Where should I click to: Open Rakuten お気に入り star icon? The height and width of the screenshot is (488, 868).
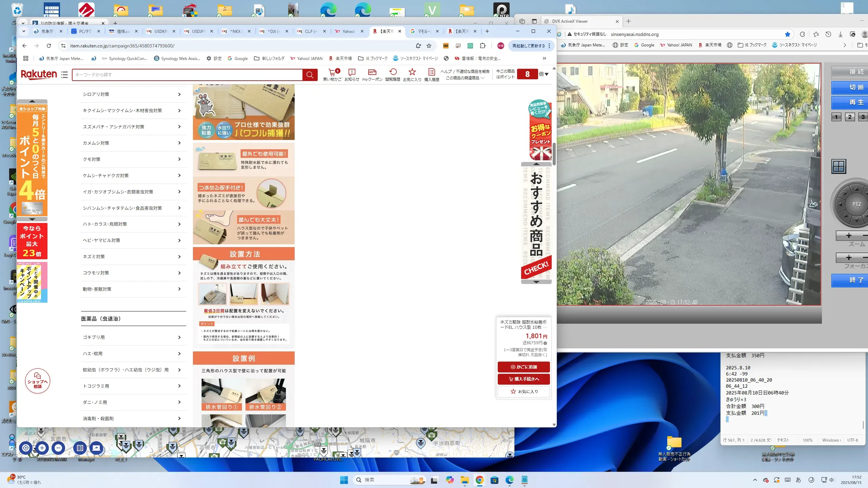(x=412, y=72)
